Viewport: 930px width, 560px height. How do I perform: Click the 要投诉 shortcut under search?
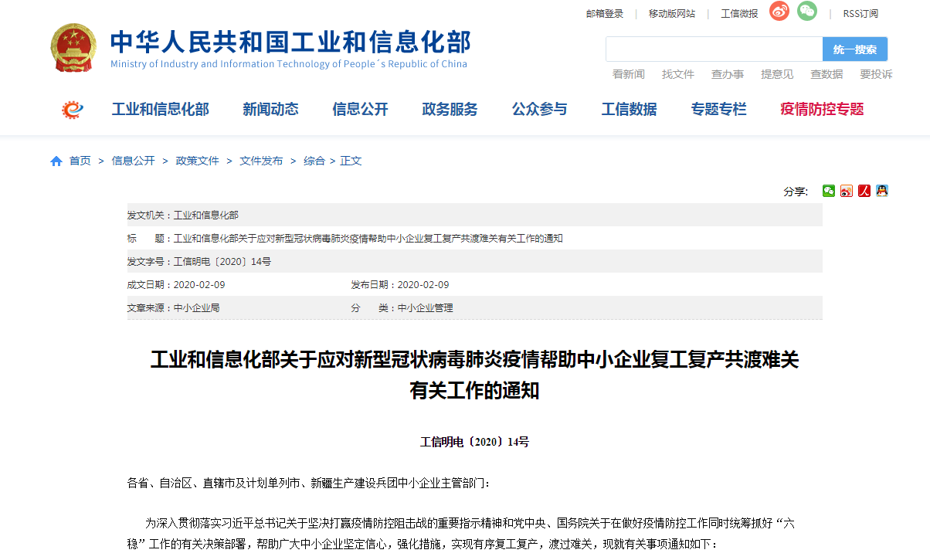point(876,74)
